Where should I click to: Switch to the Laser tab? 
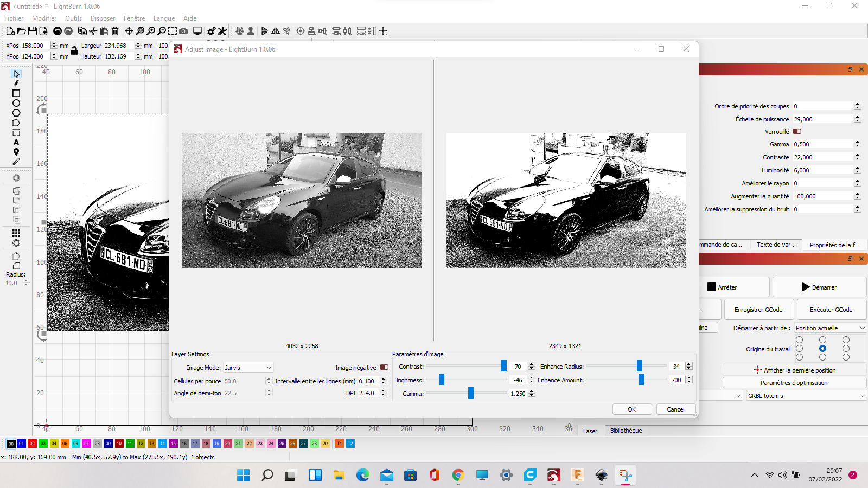point(590,431)
